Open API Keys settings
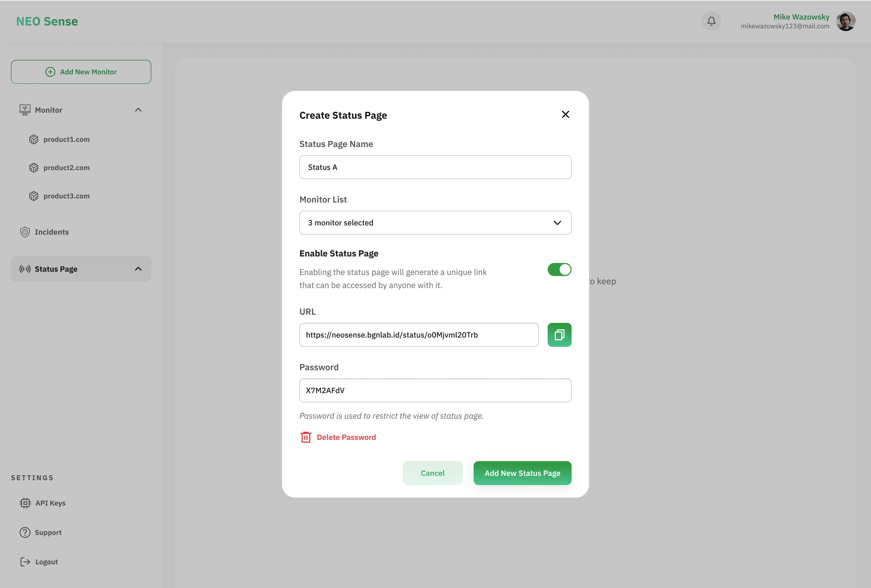 (x=50, y=503)
